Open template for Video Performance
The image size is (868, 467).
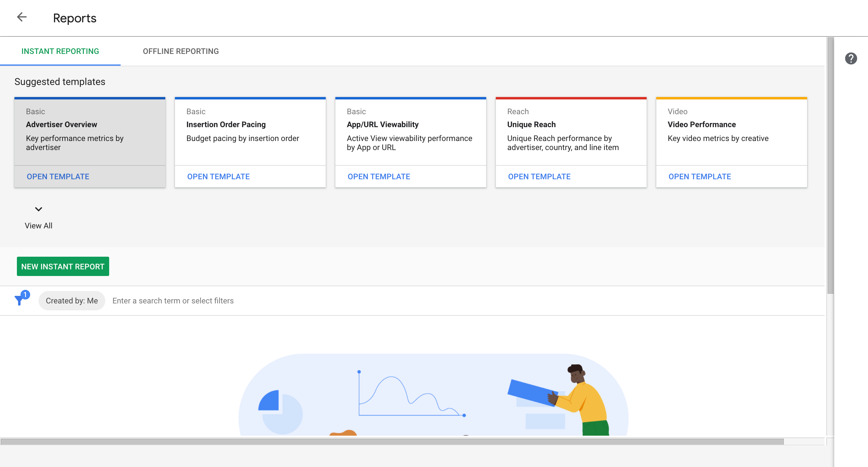pyautogui.click(x=699, y=177)
